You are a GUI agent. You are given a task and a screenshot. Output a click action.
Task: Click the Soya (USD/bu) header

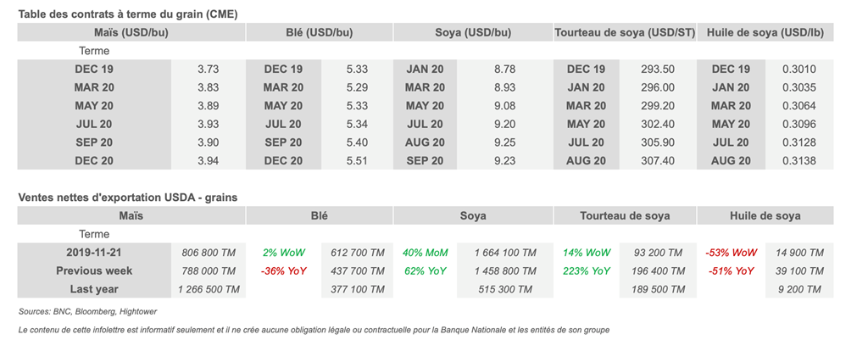471,32
